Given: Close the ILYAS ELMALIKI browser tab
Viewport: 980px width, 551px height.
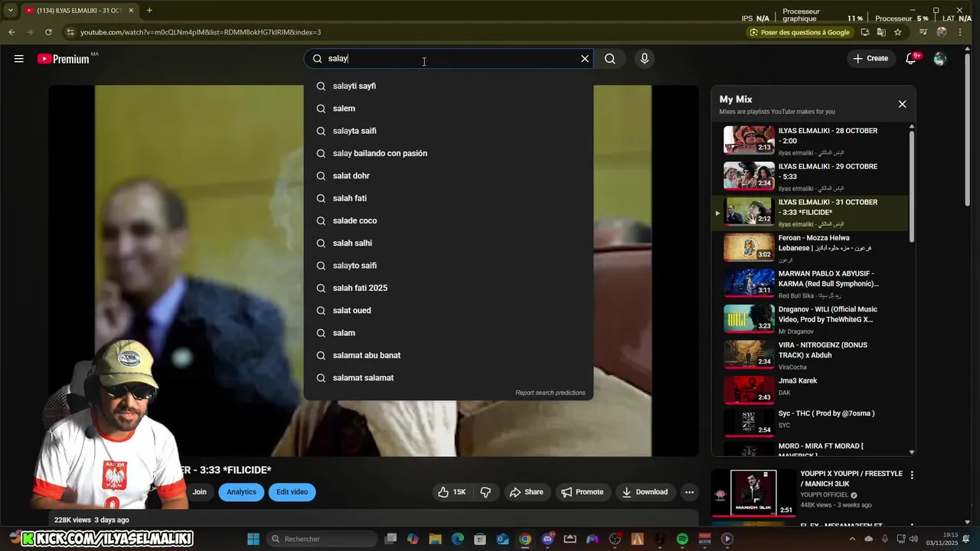Looking at the screenshot, I should click(131, 11).
